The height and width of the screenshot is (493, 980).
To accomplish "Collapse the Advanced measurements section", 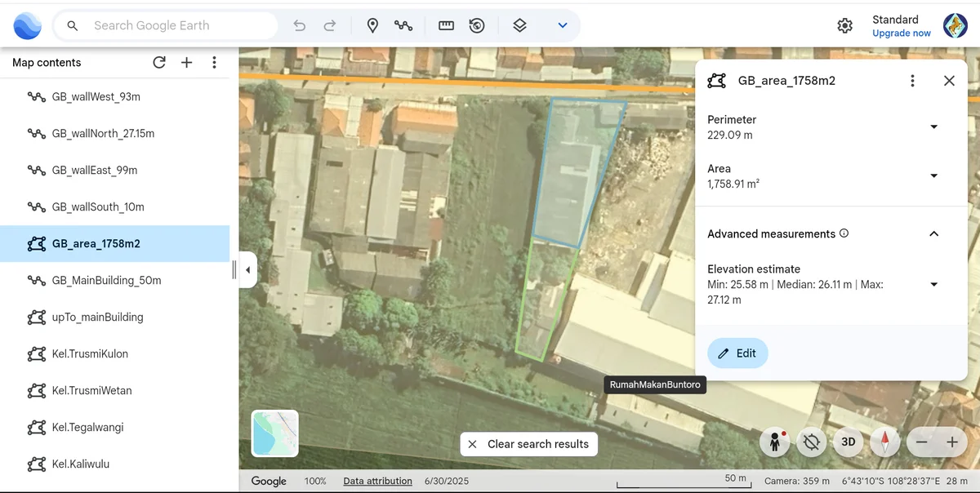I will pos(934,234).
